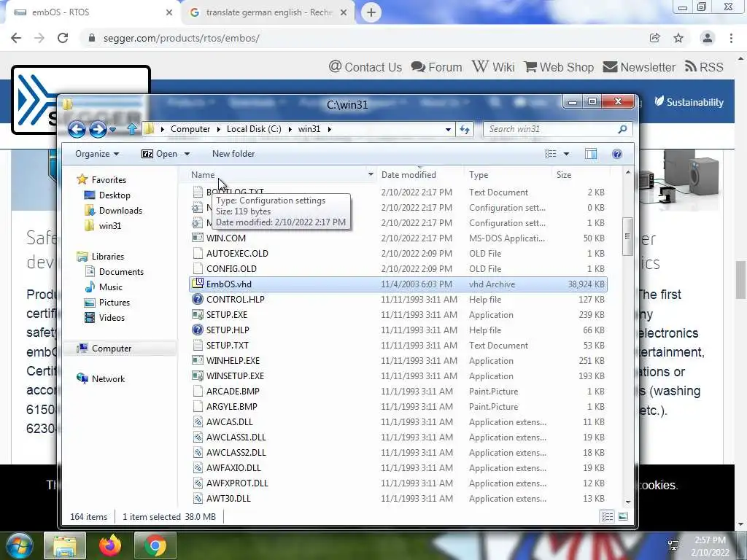The width and height of the screenshot is (747, 560).
Task: Open the selected file with 7-Zip Open button
Action: point(160,154)
